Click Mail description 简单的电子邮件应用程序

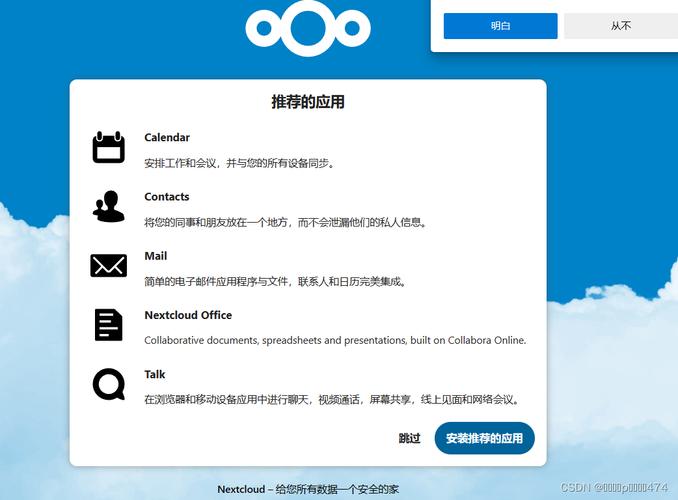point(275,282)
